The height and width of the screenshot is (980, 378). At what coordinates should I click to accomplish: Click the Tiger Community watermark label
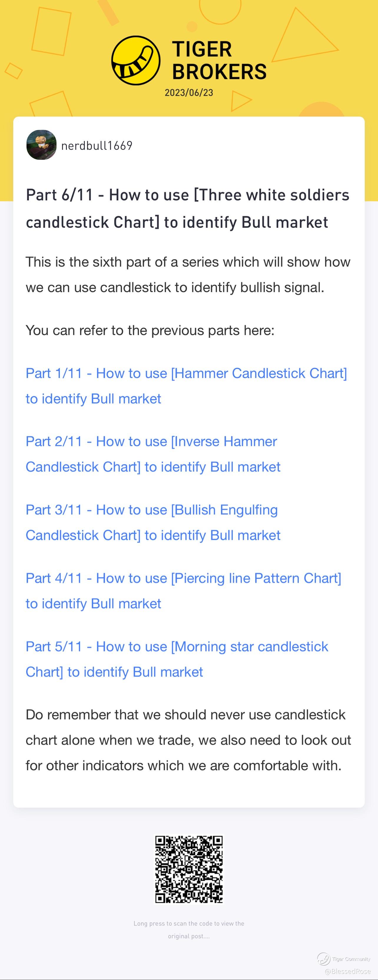(351, 959)
